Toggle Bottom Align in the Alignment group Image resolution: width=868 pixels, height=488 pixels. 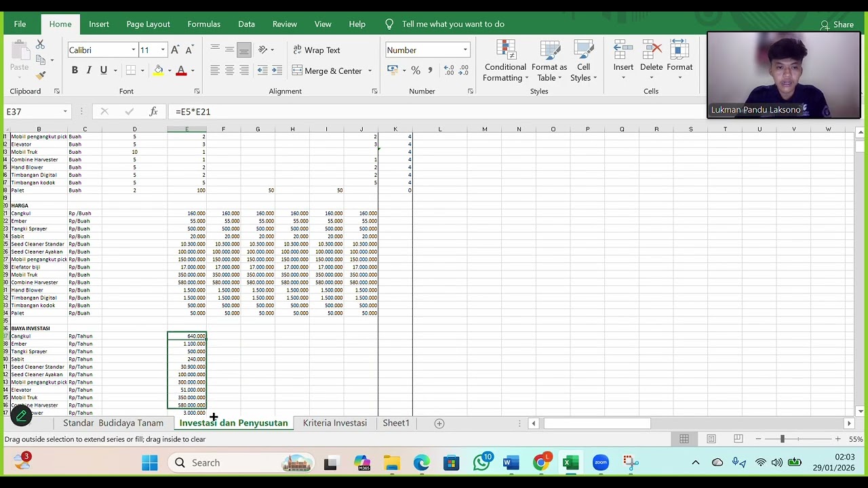[x=244, y=50]
